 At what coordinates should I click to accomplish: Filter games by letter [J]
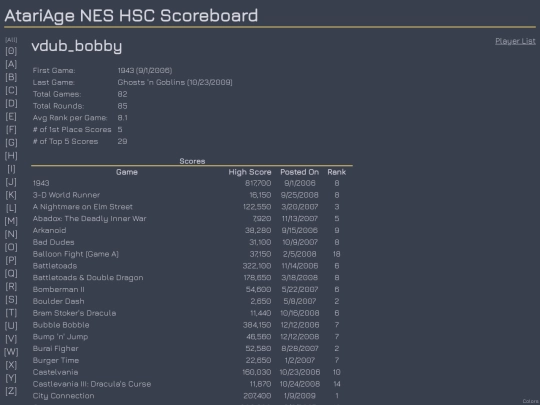click(x=11, y=182)
